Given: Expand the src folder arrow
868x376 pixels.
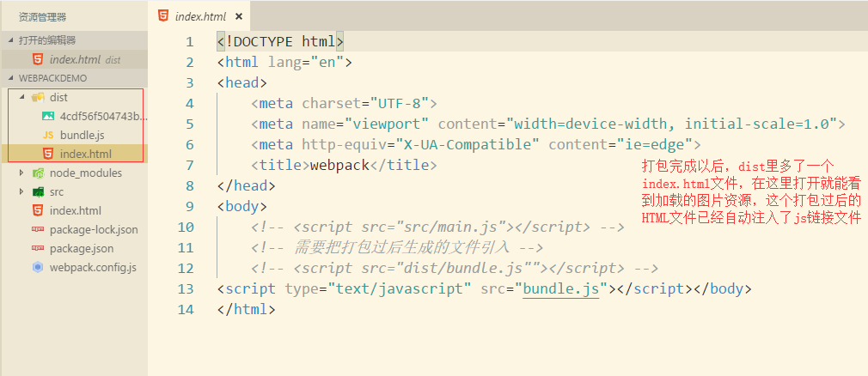Looking at the screenshot, I should pos(22,192).
